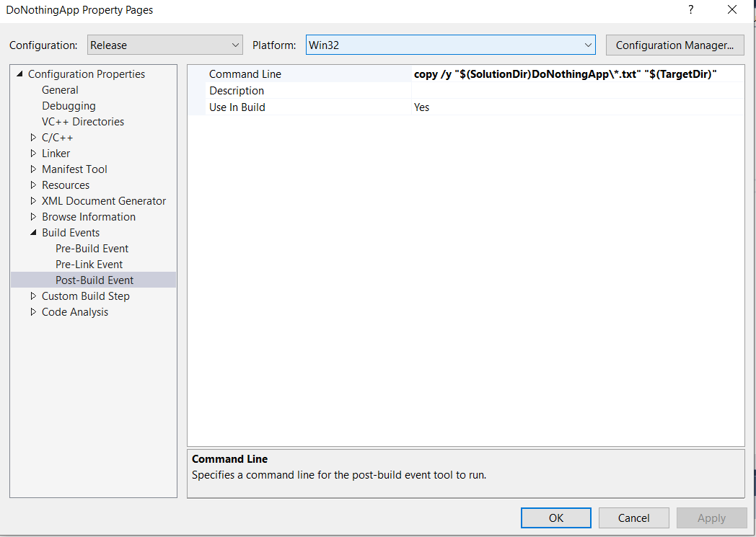Viewport: 756px width, 537px height.
Task: Select the C/C++ tree label
Action: pos(58,138)
